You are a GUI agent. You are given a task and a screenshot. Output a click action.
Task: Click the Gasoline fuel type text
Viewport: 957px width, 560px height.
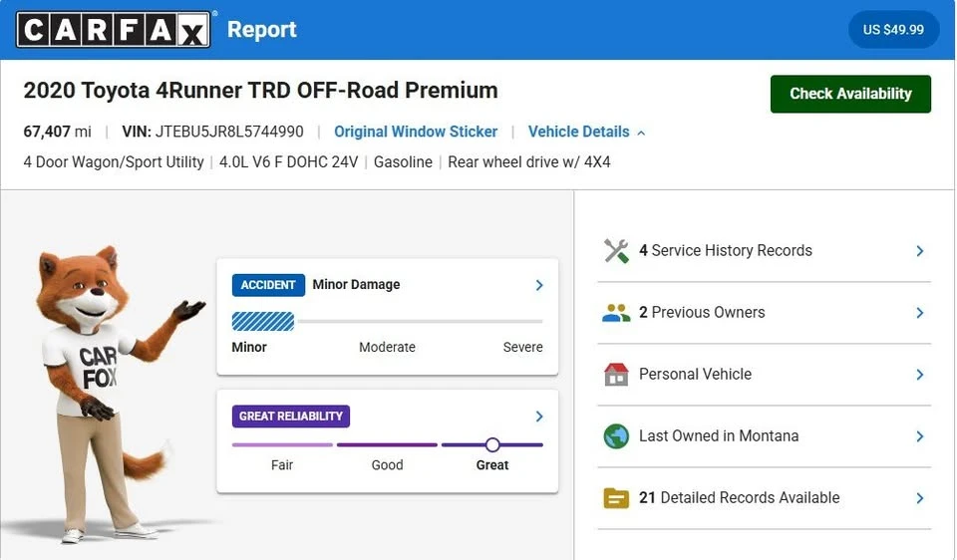403,162
